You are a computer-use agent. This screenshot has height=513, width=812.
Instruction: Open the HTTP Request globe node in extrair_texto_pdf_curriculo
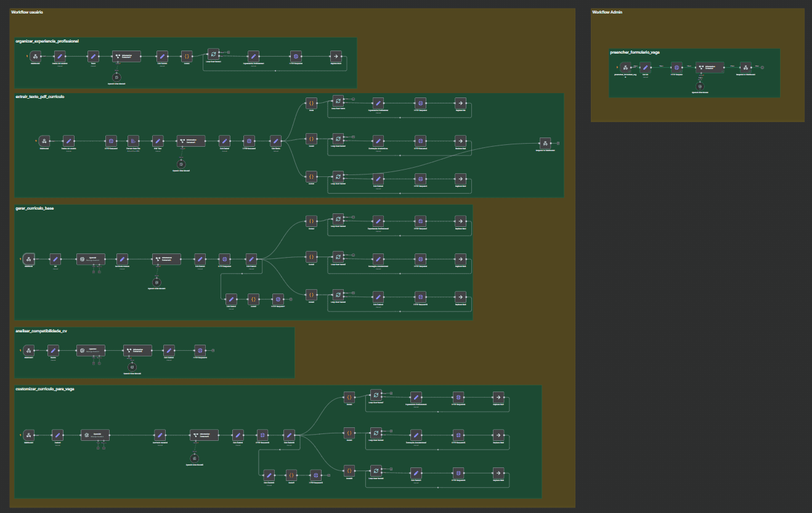coord(110,141)
